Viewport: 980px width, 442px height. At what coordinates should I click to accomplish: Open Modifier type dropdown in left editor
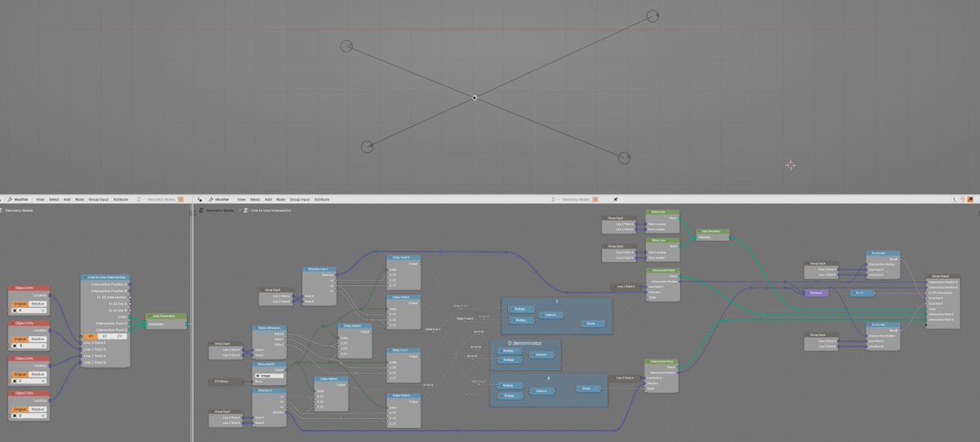tap(19, 199)
